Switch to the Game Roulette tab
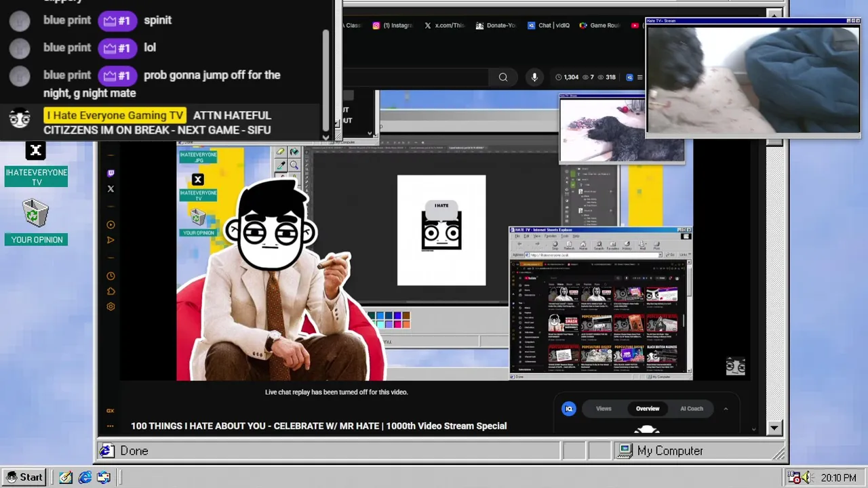Viewport: 868px width, 488px height. pos(600,26)
